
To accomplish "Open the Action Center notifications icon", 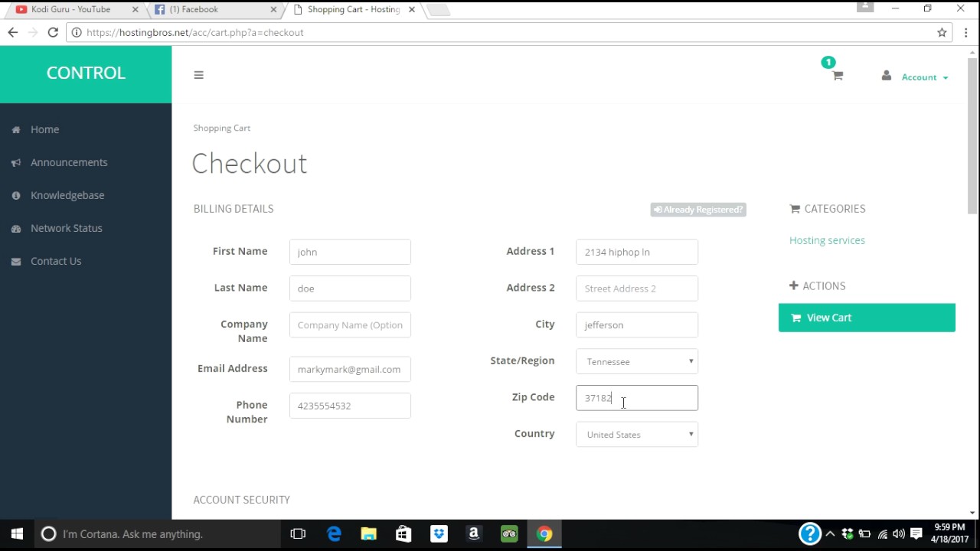I will [916, 534].
